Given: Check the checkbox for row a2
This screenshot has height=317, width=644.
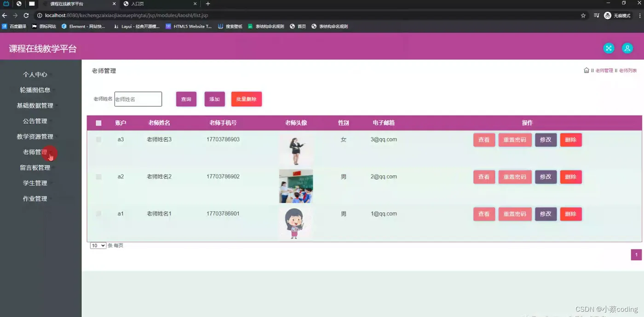Looking at the screenshot, I should [98, 176].
